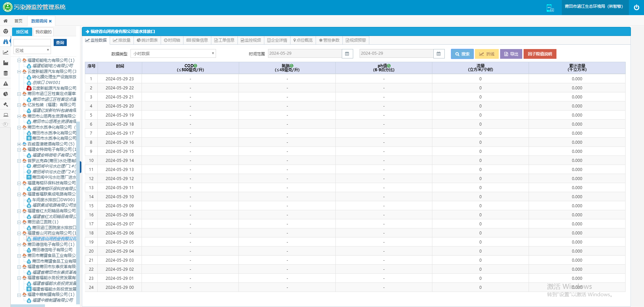Screen dimensions: 644x307
Task: Click water-drop icon of 总排口 DW001
Action: click(x=29, y=82)
